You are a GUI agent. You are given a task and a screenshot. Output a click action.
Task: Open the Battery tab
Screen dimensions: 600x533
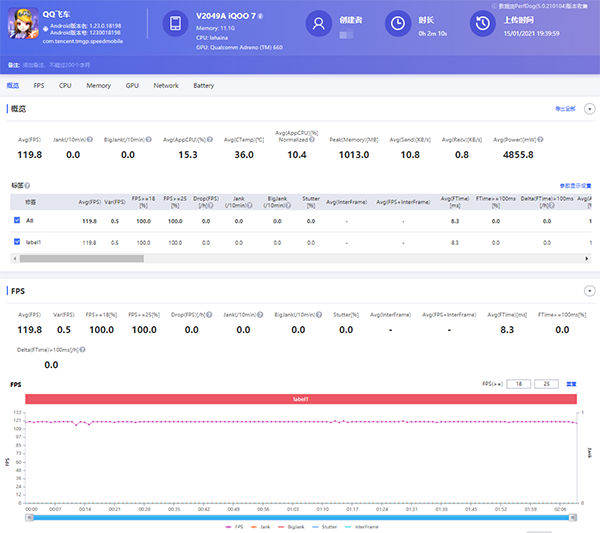pos(203,86)
